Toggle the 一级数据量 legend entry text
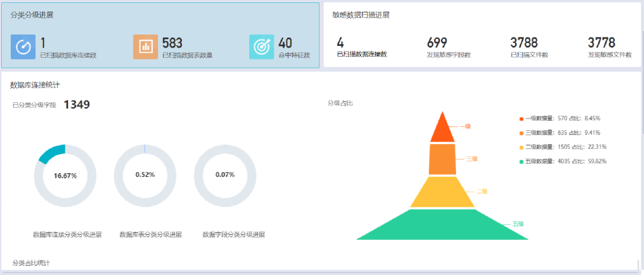 562,118
